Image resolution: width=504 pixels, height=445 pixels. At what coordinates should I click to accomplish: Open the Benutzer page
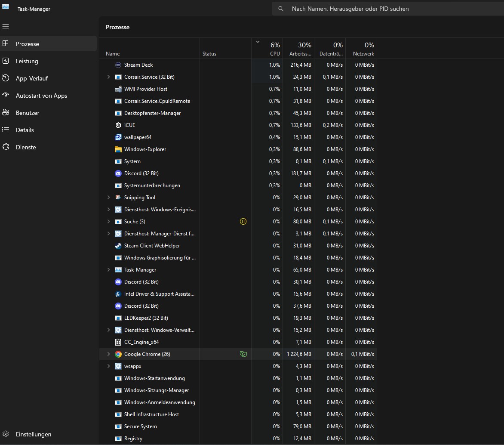click(48, 113)
